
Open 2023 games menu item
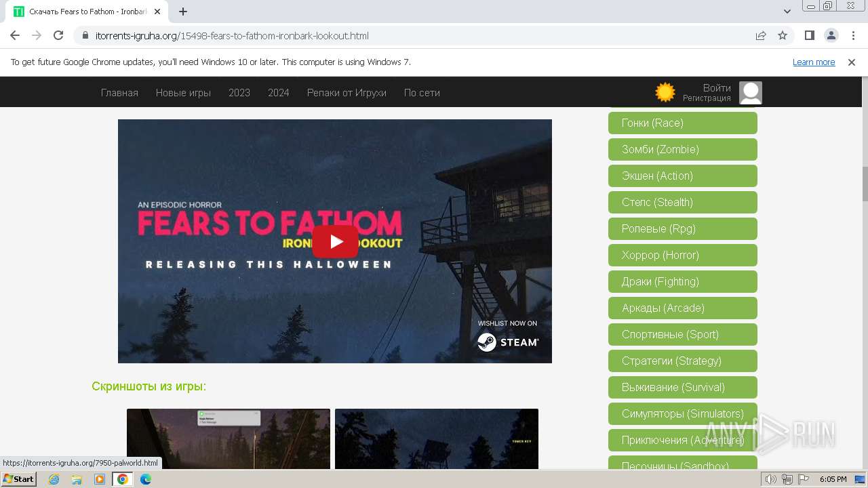[x=239, y=93]
